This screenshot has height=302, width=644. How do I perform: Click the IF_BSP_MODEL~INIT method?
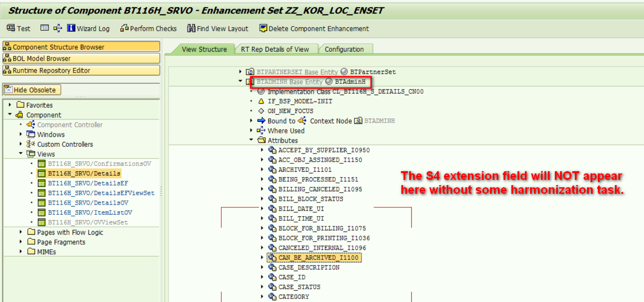(x=300, y=101)
